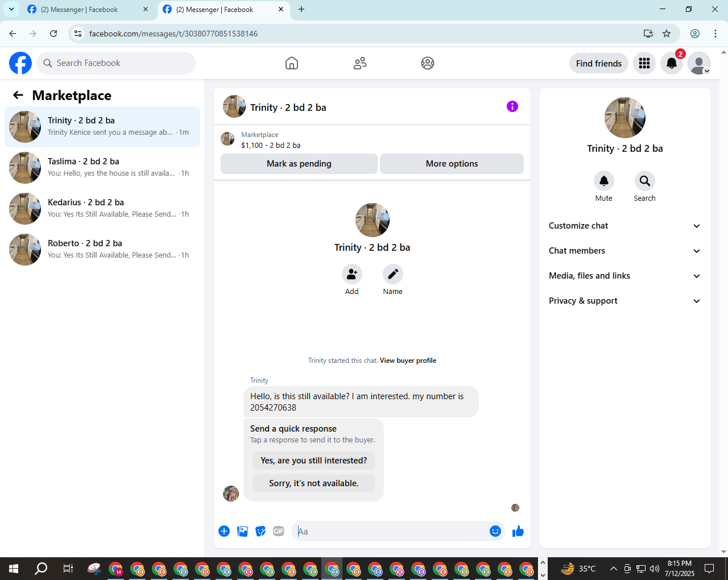This screenshot has height=580, width=728.
Task: Mute the conversation with bell icon
Action: pyautogui.click(x=604, y=181)
